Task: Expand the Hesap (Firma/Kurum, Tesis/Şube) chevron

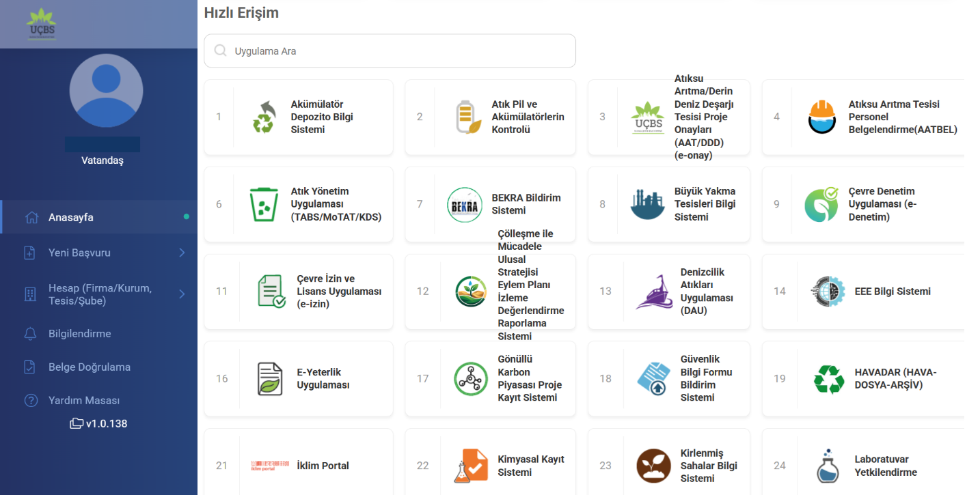Action: pyautogui.click(x=182, y=294)
